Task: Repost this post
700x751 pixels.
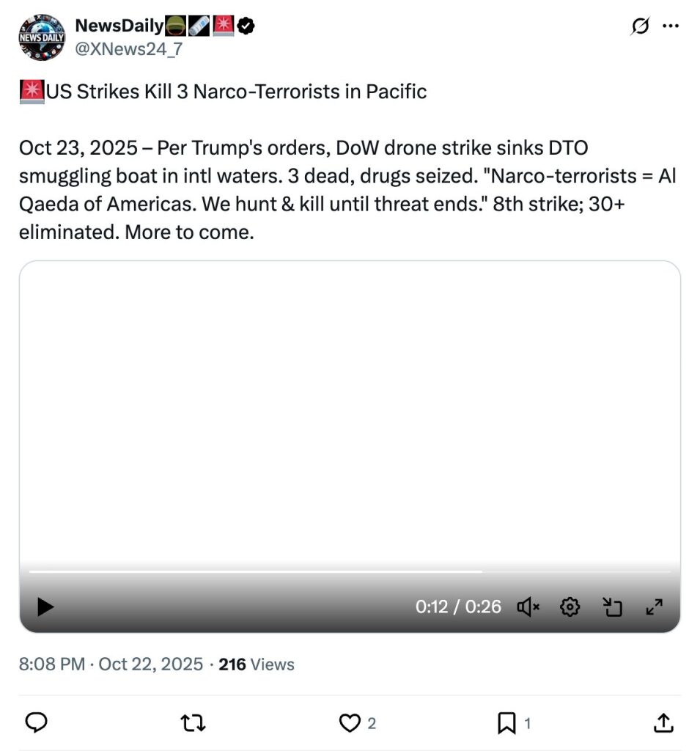Action: (x=193, y=724)
